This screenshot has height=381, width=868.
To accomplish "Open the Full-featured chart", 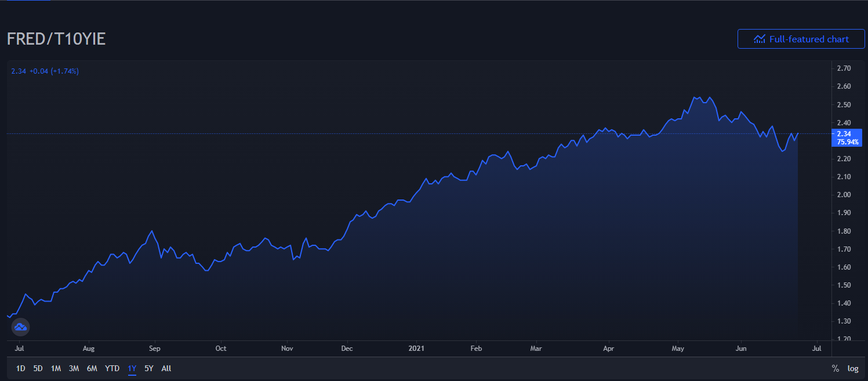I will tap(801, 39).
